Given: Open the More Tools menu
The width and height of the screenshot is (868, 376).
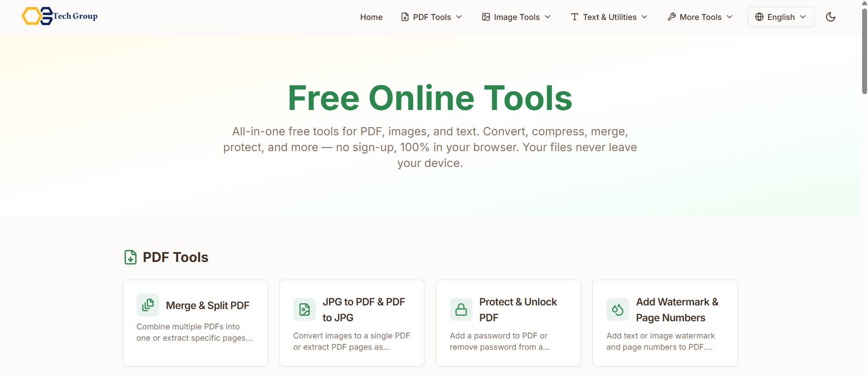Looking at the screenshot, I should (700, 17).
